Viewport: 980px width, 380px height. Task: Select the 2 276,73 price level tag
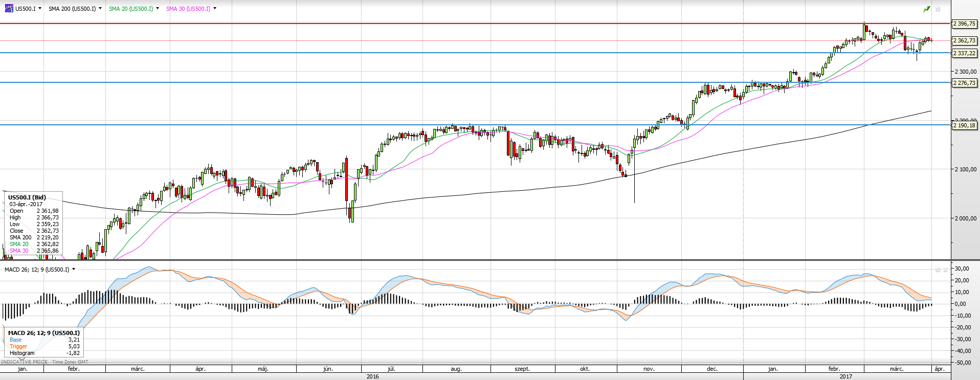(964, 83)
